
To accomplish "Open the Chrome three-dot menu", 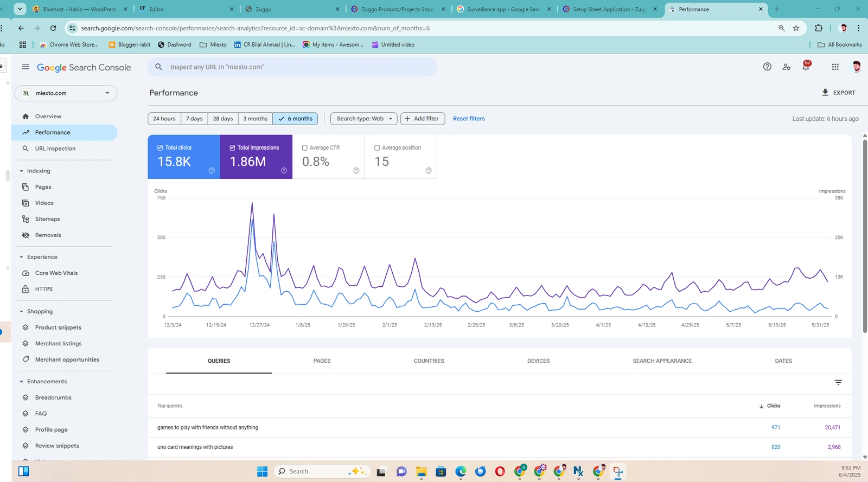I will [x=859, y=28].
